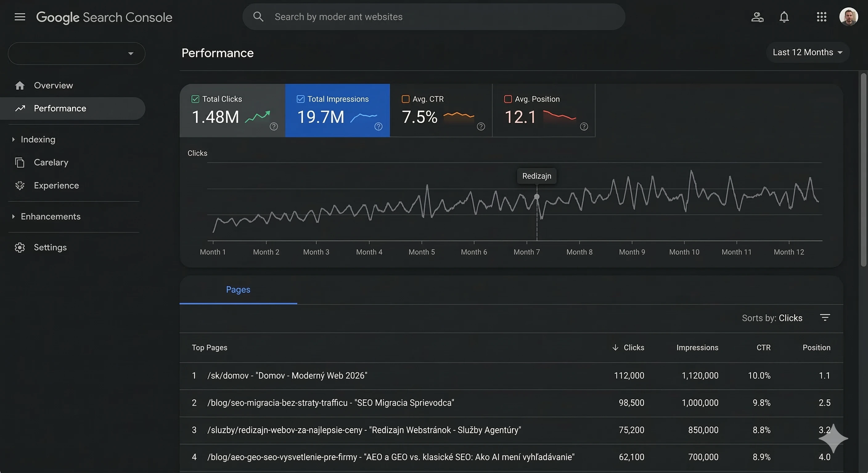Image resolution: width=868 pixels, height=473 pixels.
Task: Go to Overview in sidebar
Action: click(53, 86)
